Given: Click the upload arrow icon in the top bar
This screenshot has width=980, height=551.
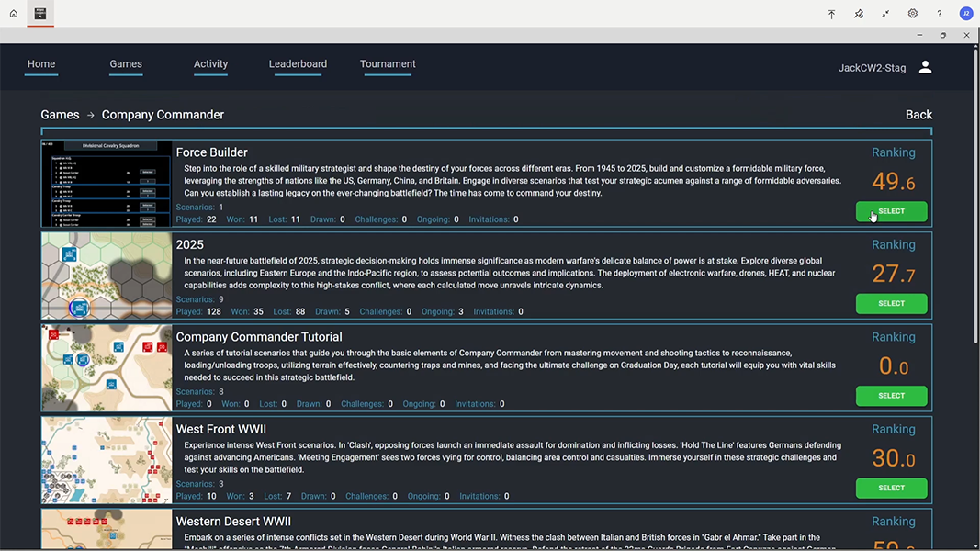Looking at the screenshot, I should (831, 14).
